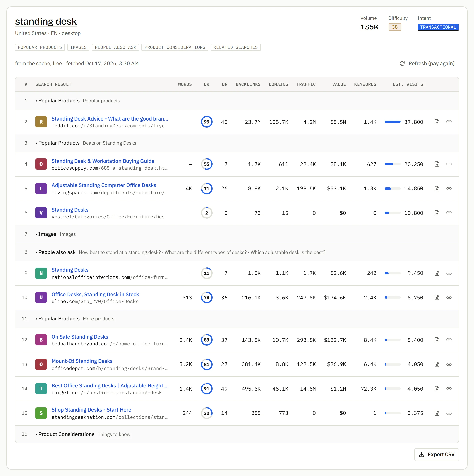Click the POPULAR PRODUCTS tag
This screenshot has width=474, height=476.
coord(40,47)
